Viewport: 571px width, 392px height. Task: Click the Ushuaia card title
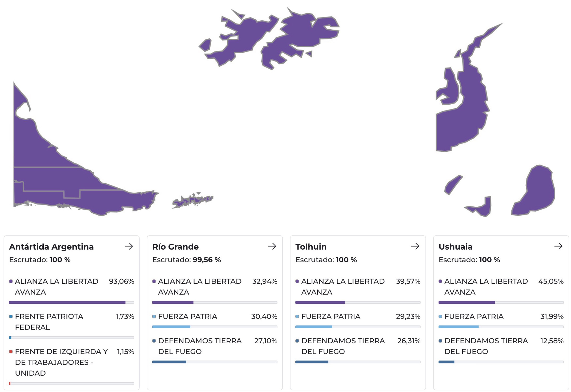(455, 247)
